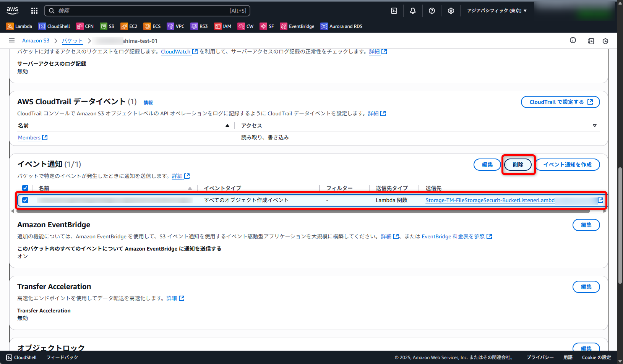623x364 pixels.
Task: Open S3 shortcut in favorites bar
Action: (x=107, y=26)
